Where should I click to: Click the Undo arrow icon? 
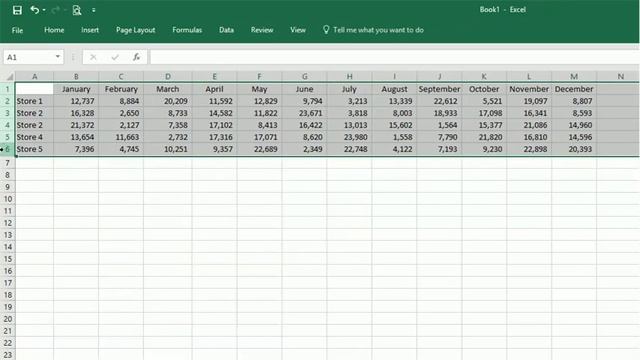pos(35,10)
